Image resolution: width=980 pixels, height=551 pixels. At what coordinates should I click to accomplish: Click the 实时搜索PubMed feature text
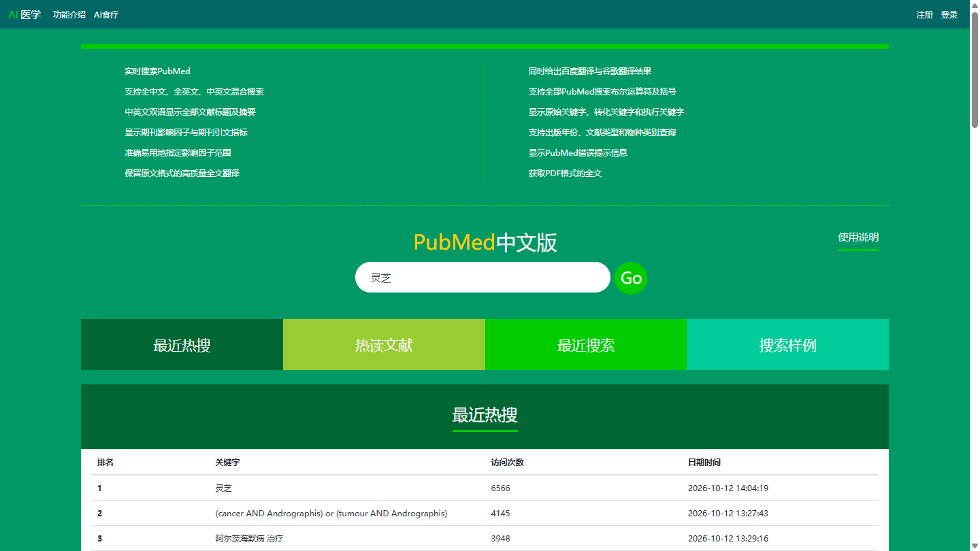pyautogui.click(x=157, y=71)
